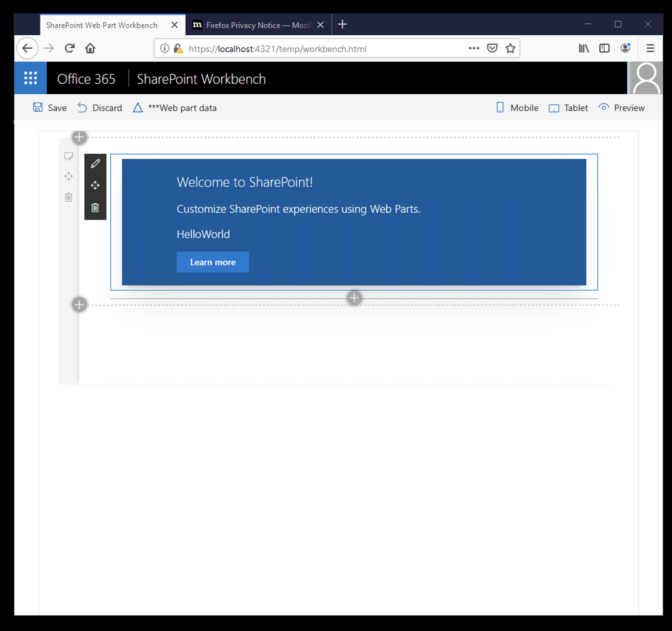
Task: Click inside the browser address bar
Action: click(x=304, y=48)
